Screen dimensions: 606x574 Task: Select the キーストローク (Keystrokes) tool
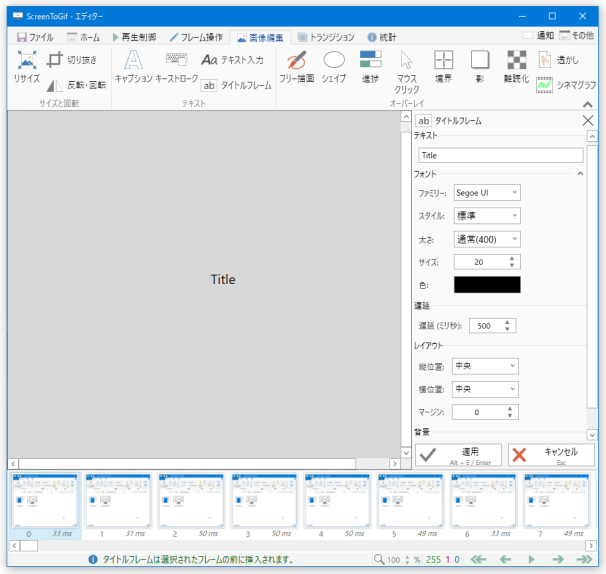click(x=177, y=67)
